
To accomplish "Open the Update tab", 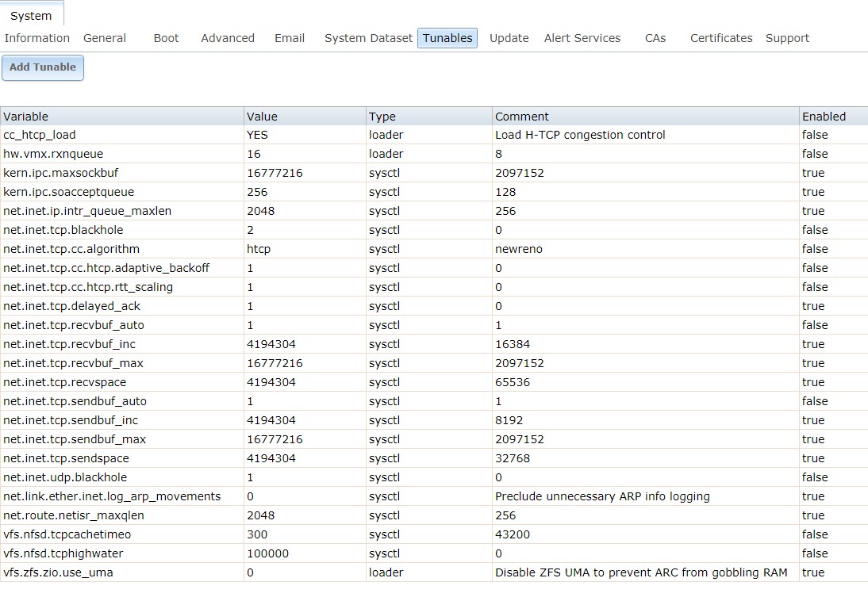I will click(509, 38).
